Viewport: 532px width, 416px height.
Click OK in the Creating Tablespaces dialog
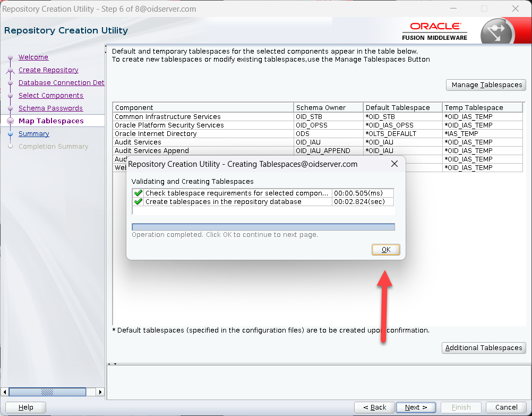pyautogui.click(x=386, y=250)
